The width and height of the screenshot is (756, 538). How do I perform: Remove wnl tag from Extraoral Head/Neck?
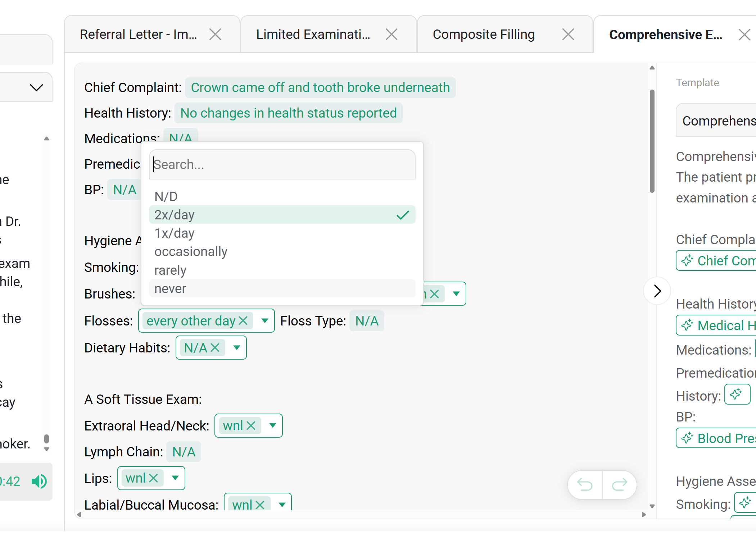click(x=251, y=426)
